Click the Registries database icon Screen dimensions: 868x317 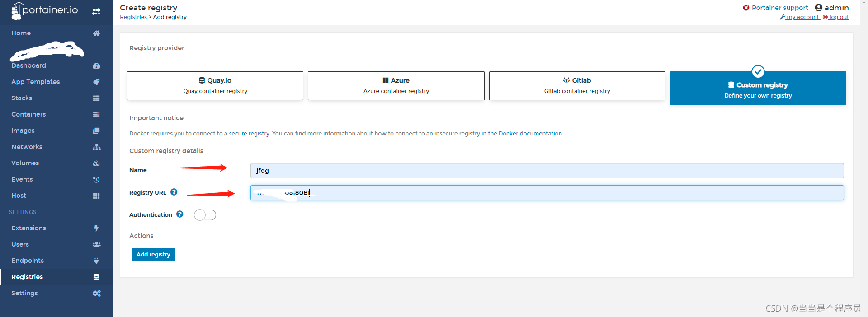[96, 277]
